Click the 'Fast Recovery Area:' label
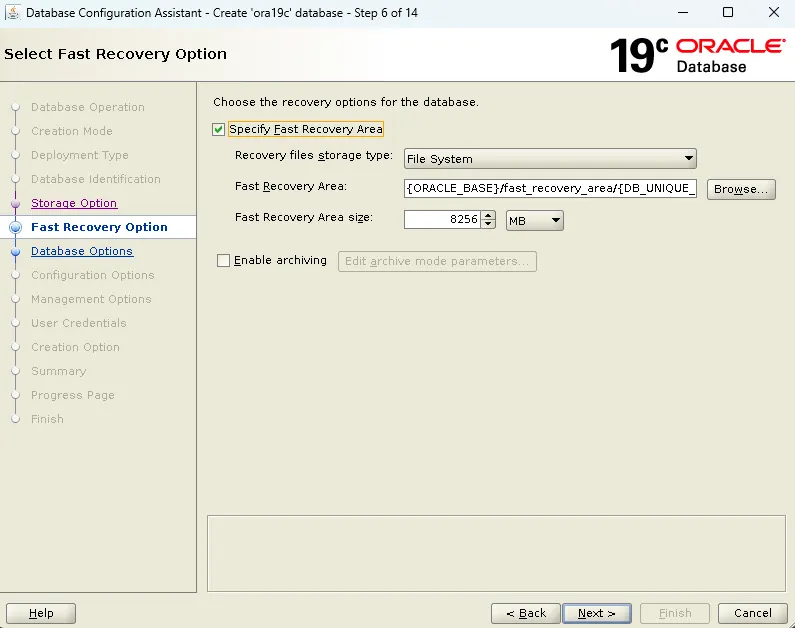Image resolution: width=795 pixels, height=628 pixels. pyautogui.click(x=291, y=186)
